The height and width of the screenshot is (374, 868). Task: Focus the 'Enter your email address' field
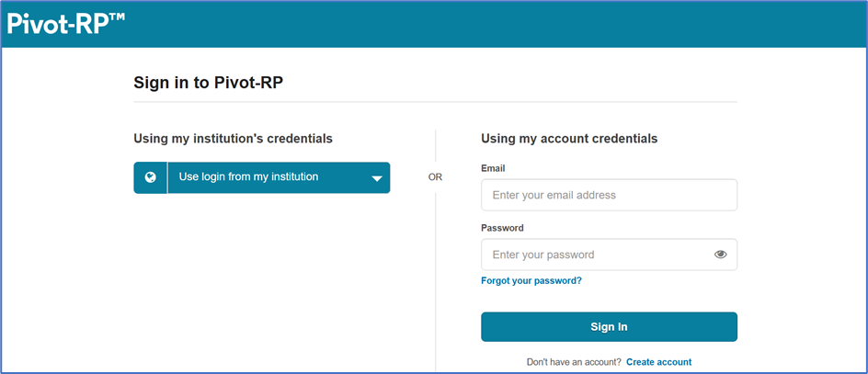coord(609,195)
